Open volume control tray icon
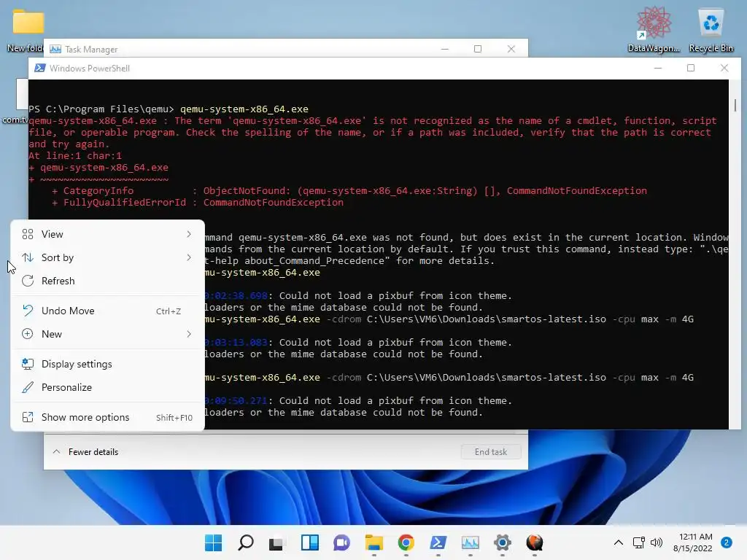 pos(657,542)
